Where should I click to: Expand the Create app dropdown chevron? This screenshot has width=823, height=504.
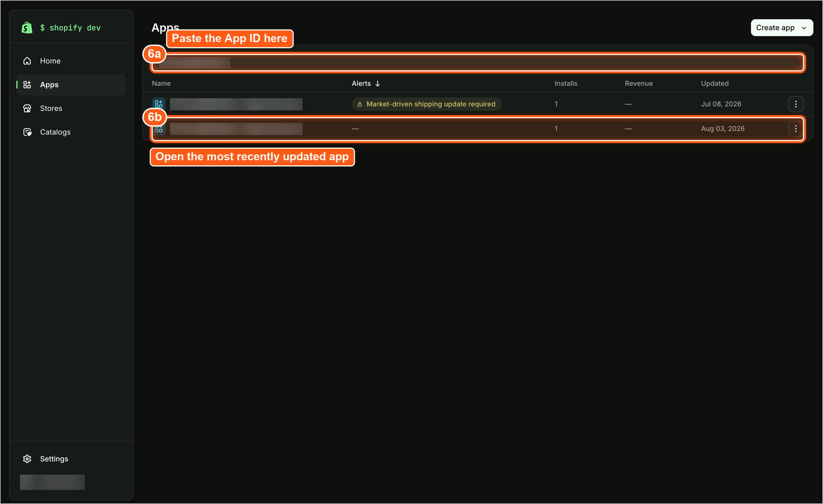(x=804, y=28)
